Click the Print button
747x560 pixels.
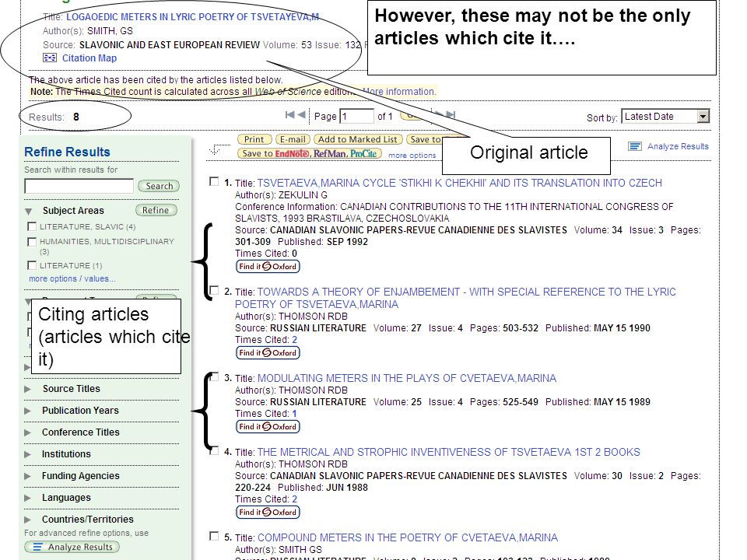click(x=254, y=139)
